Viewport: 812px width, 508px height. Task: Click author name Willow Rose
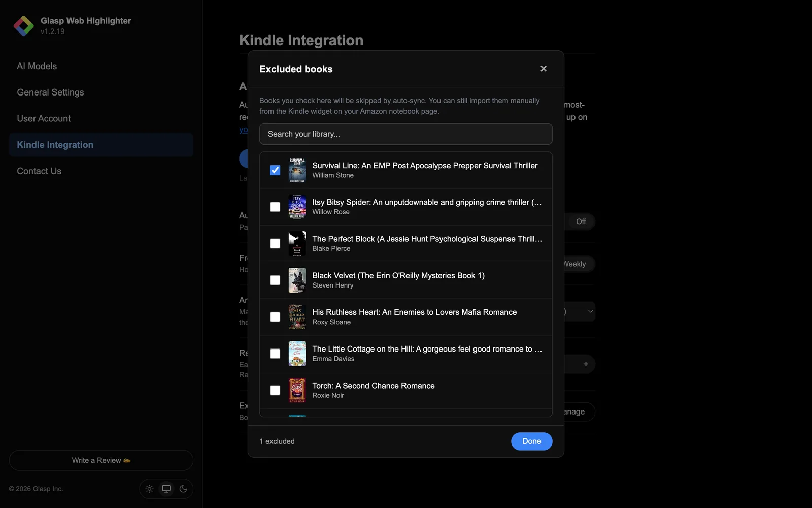(x=331, y=212)
